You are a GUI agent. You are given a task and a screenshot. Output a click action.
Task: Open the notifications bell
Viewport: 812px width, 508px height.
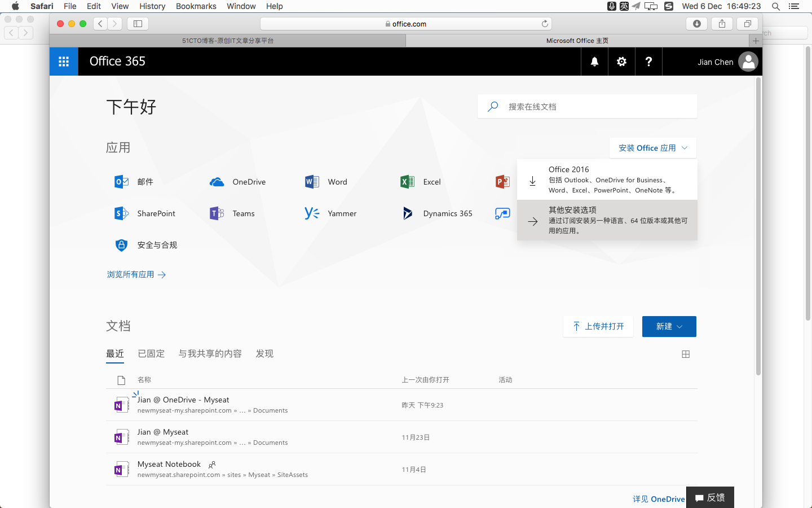(594, 62)
